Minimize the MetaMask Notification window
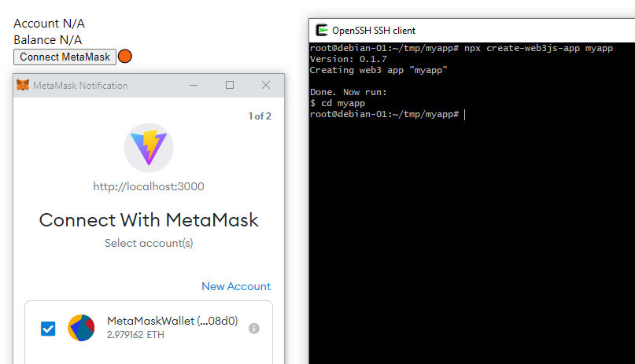This screenshot has height=364, width=635. [x=194, y=86]
